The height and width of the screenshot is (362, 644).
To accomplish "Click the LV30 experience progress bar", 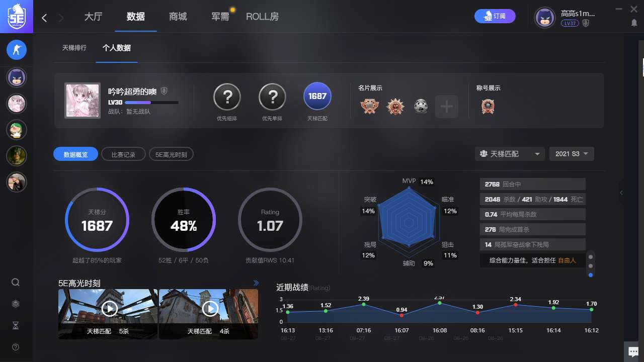I will click(x=151, y=102).
